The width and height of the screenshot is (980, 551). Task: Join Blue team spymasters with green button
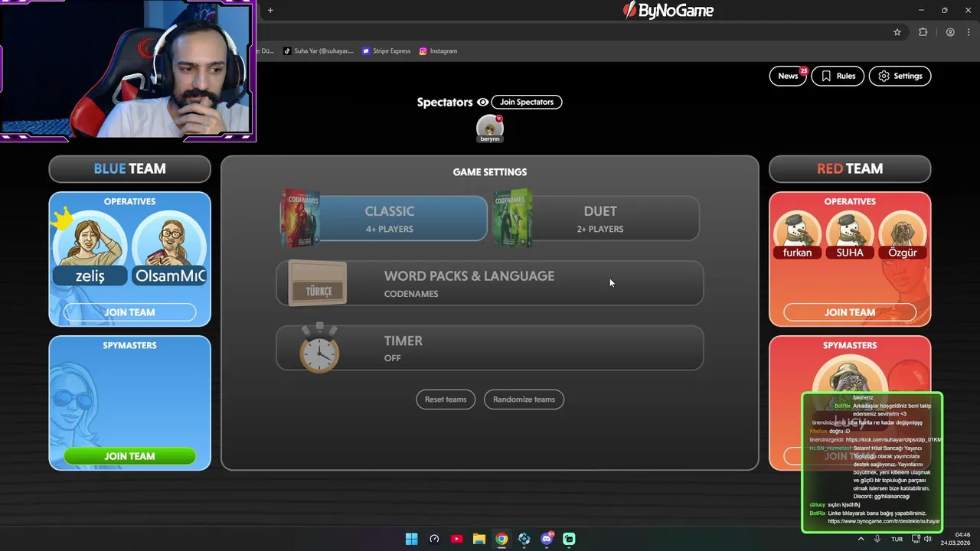pyautogui.click(x=129, y=456)
